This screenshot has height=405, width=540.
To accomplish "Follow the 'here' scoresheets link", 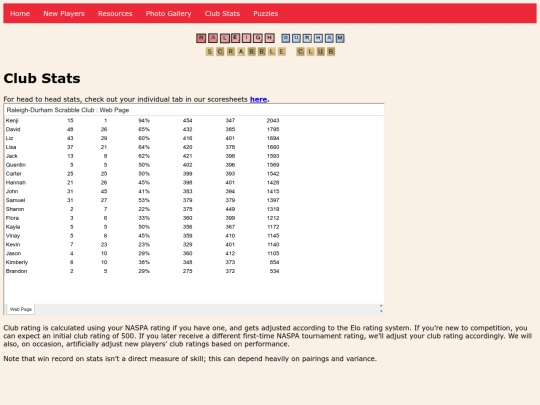I will [259, 99].
